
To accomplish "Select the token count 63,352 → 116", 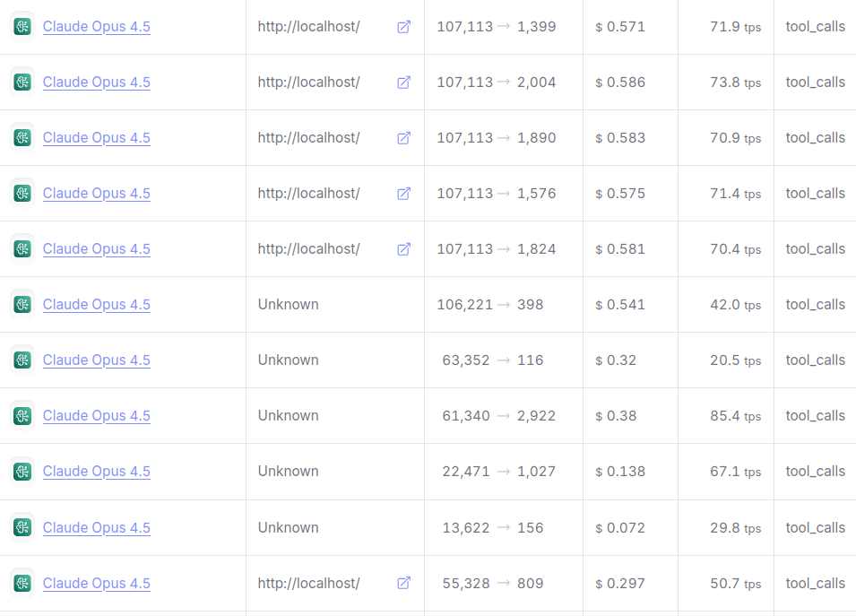I will (493, 360).
